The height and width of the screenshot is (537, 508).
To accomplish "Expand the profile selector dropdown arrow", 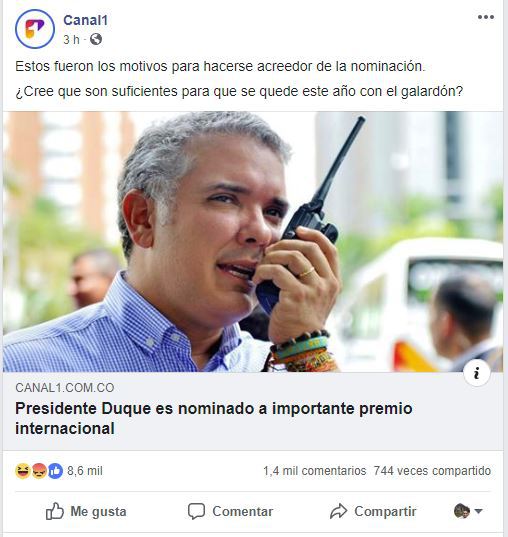I will pos(479,511).
